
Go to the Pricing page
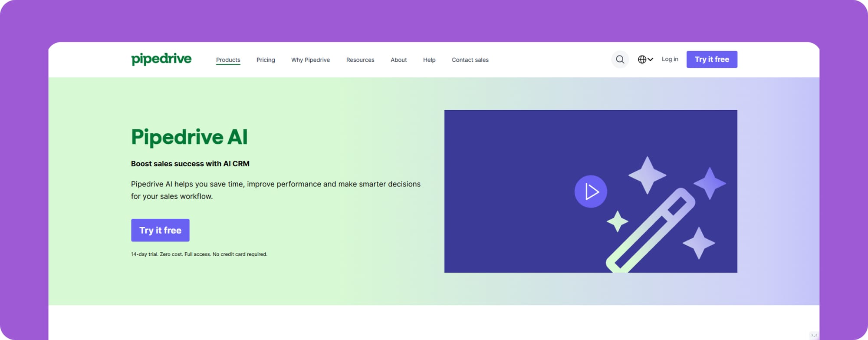click(266, 60)
